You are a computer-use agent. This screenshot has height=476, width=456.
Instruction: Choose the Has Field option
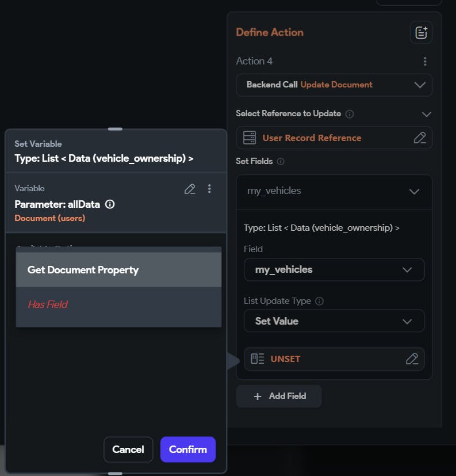point(118,304)
